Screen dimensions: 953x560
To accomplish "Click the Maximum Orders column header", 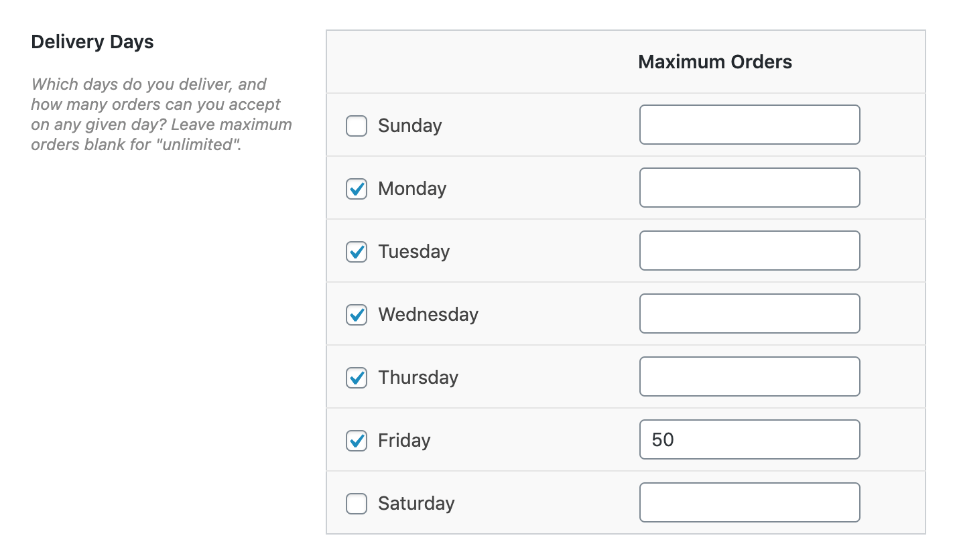I will pos(715,62).
